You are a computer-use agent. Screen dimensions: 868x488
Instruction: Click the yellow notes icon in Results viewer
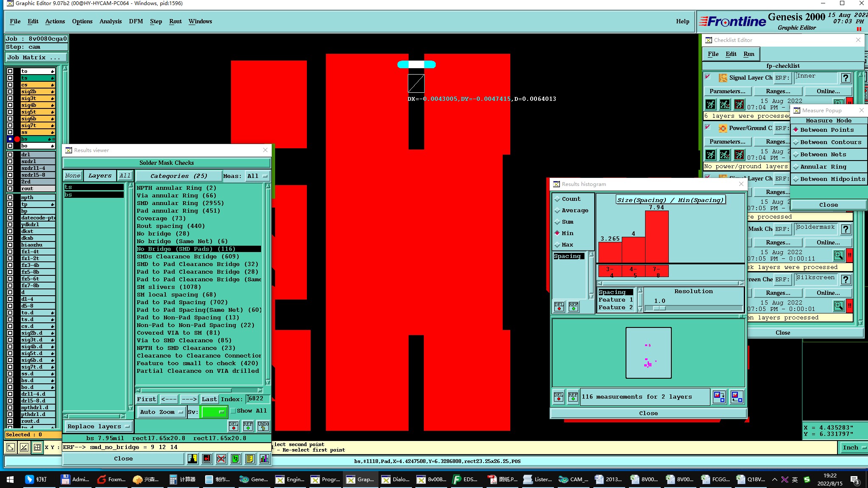(x=250, y=459)
